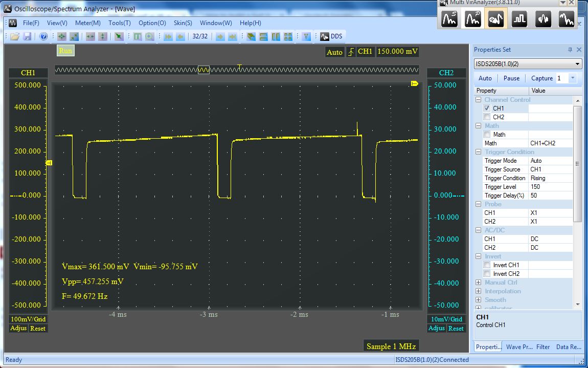Collapse the AC/DC section

pos(478,230)
